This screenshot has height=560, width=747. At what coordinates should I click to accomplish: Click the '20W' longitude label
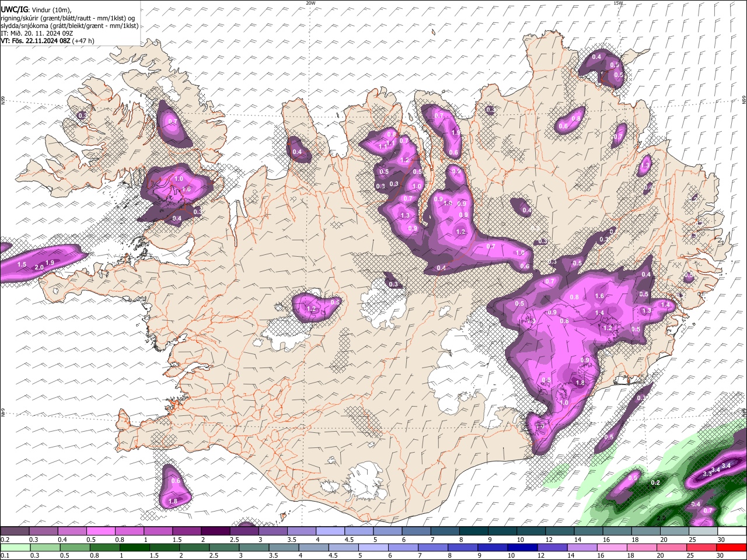pyautogui.click(x=310, y=3)
